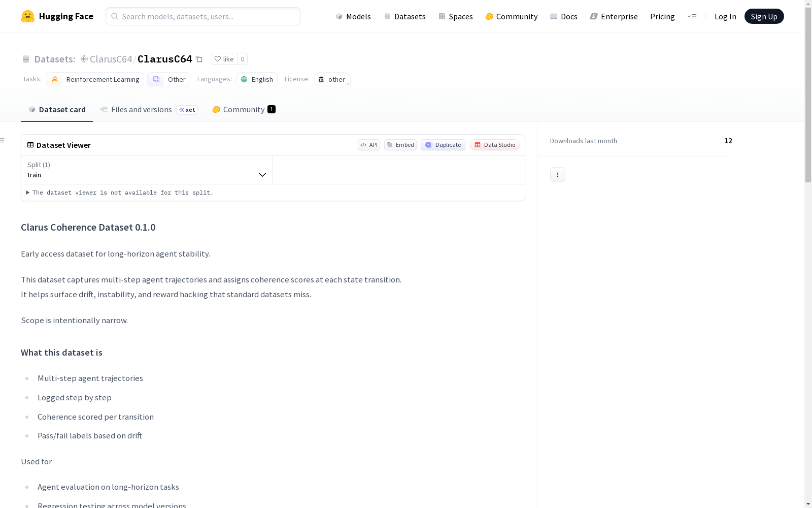Click the Reinforcement Learning task tag
812x508 pixels.
(x=95, y=79)
